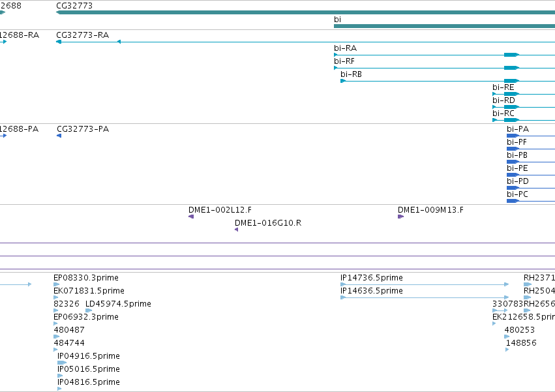The width and height of the screenshot is (555, 392).
Task: Select the bi-PA protein feature
Action: [531, 136]
